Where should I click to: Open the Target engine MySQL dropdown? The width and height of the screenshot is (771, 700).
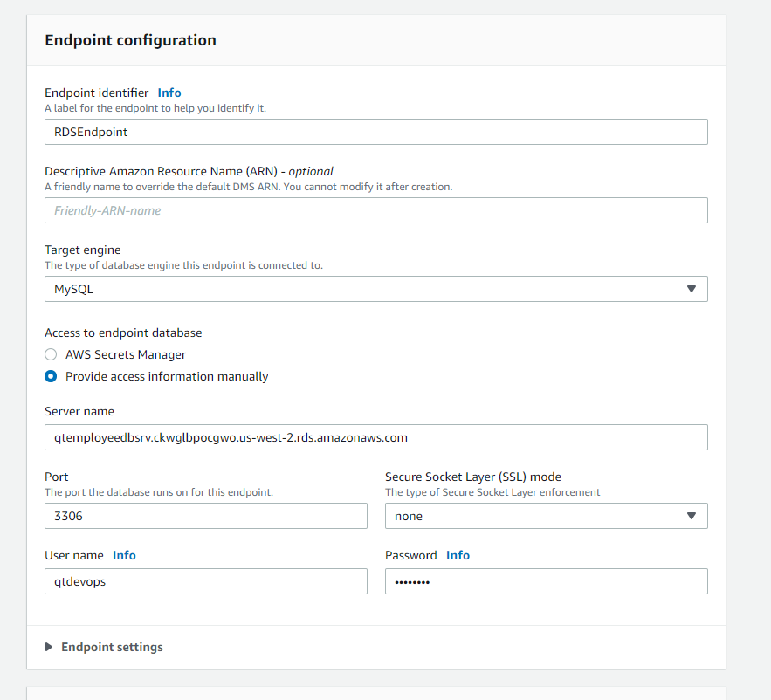pyautogui.click(x=376, y=289)
